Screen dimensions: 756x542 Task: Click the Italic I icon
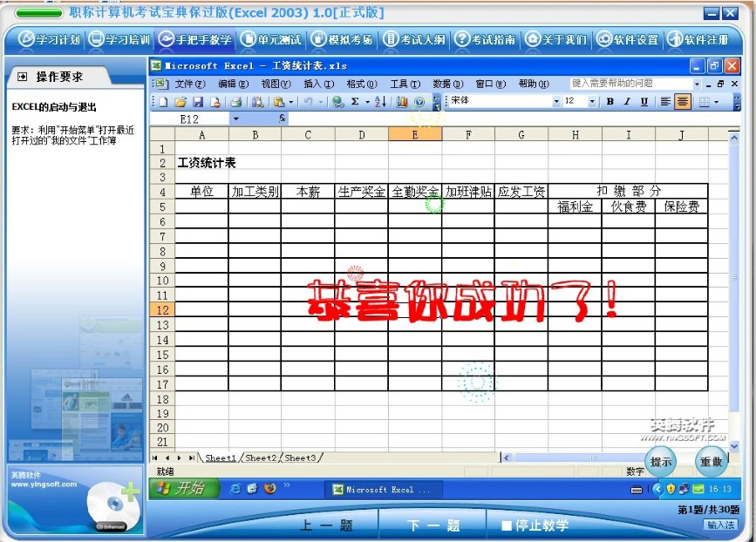click(x=627, y=101)
